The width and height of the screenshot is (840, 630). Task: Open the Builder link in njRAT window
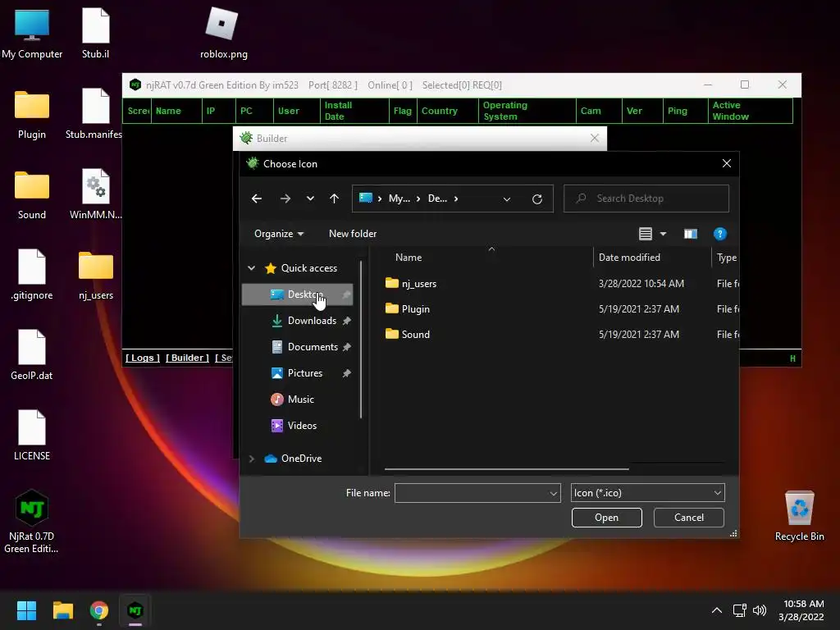tap(187, 358)
